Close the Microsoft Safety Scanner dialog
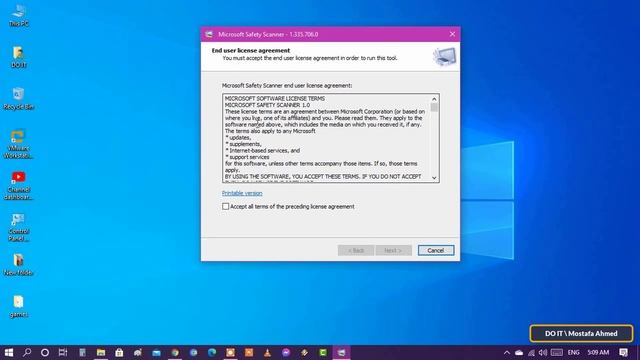640x360 pixels. coord(452,34)
